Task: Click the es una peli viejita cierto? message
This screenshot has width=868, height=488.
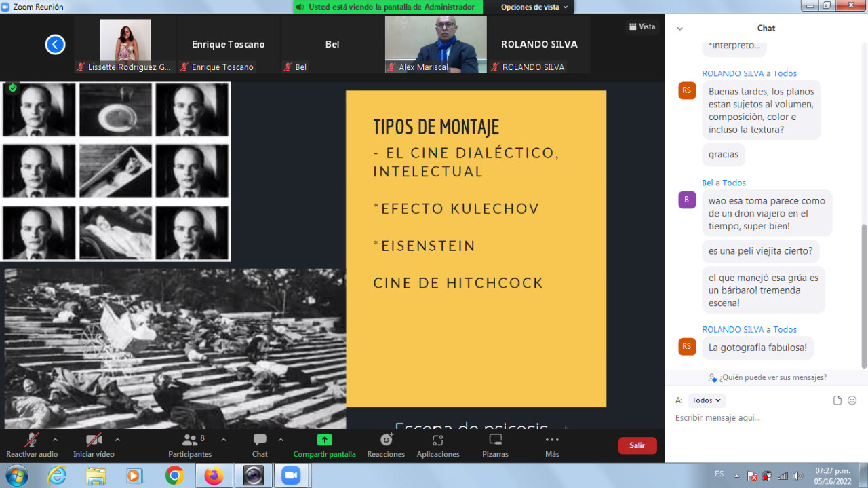Action: [x=760, y=251]
